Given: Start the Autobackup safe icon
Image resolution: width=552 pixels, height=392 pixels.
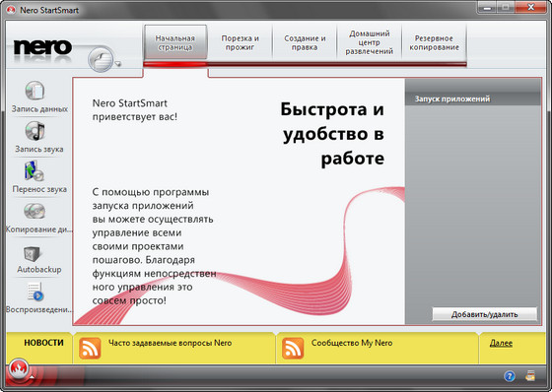Looking at the screenshot, I should click(x=32, y=253).
